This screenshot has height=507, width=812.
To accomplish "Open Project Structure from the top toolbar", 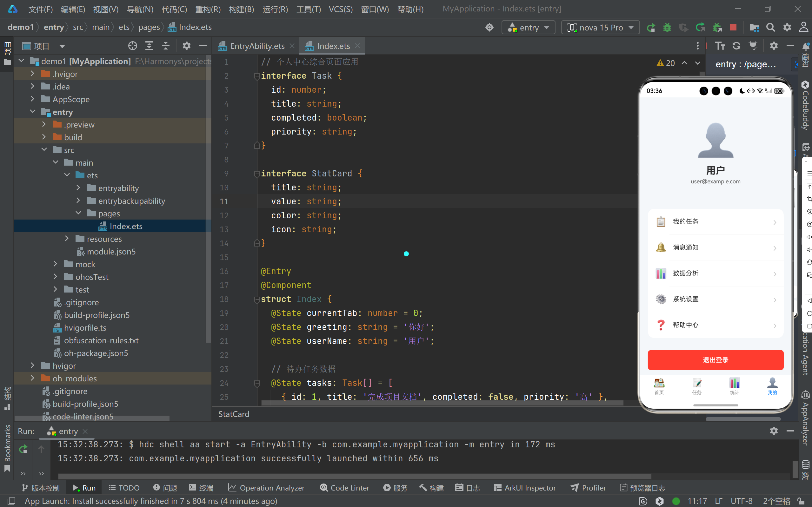I will coord(754,28).
